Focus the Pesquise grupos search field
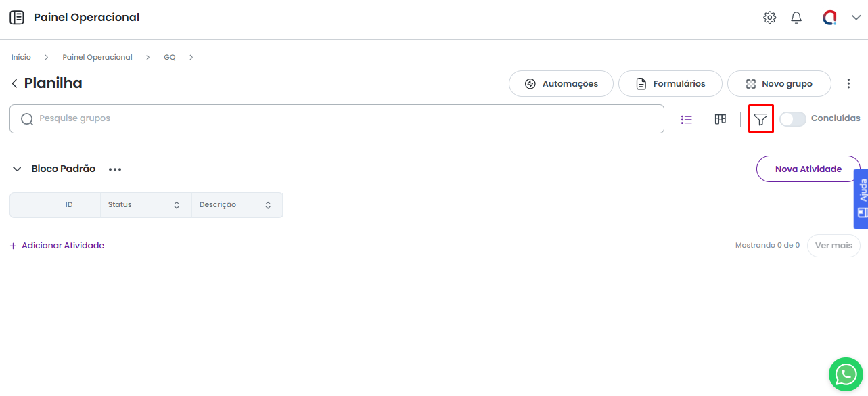868x396 pixels. 338,119
